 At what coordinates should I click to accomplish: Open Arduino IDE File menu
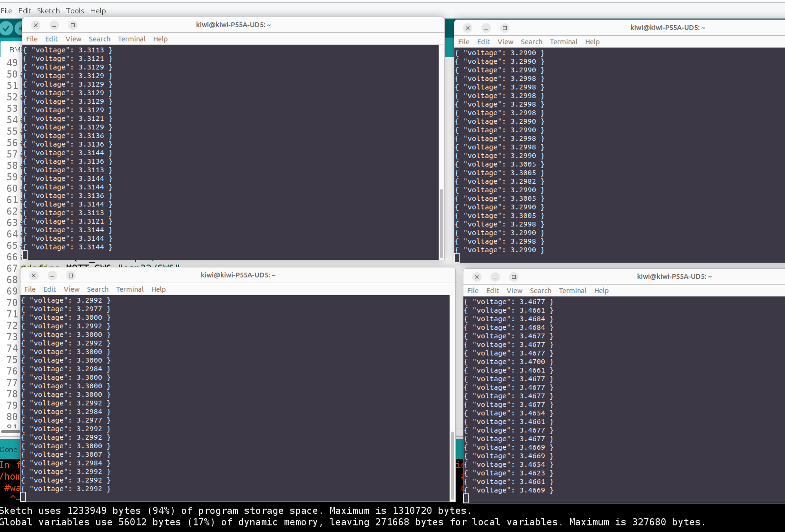point(6,10)
